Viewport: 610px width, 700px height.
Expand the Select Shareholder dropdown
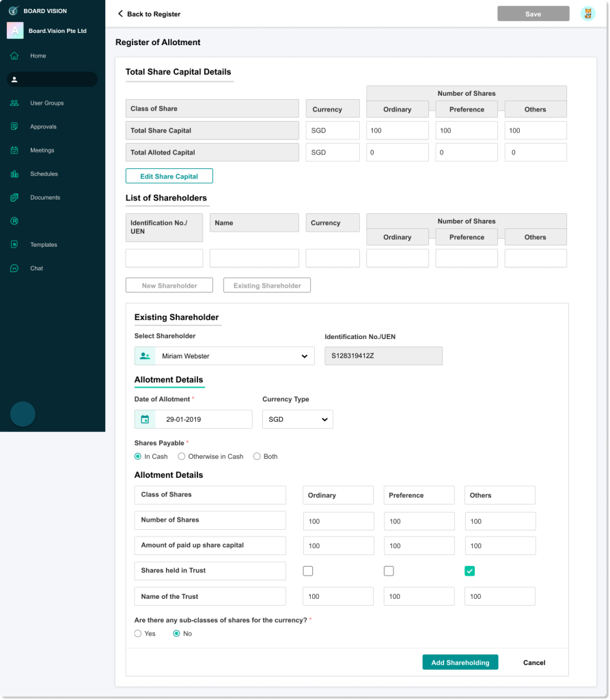[x=304, y=356]
